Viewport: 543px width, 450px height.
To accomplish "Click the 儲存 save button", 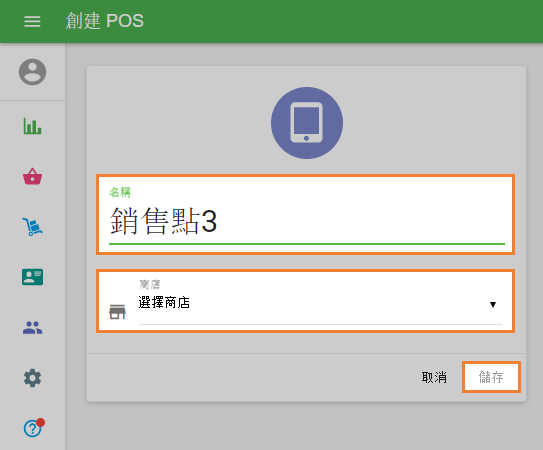I will pyautogui.click(x=491, y=377).
